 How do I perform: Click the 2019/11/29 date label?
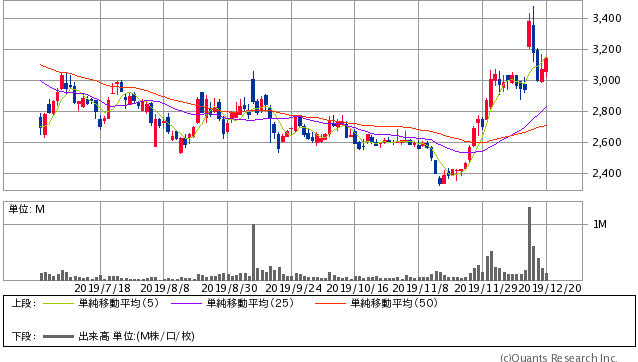coord(485,288)
